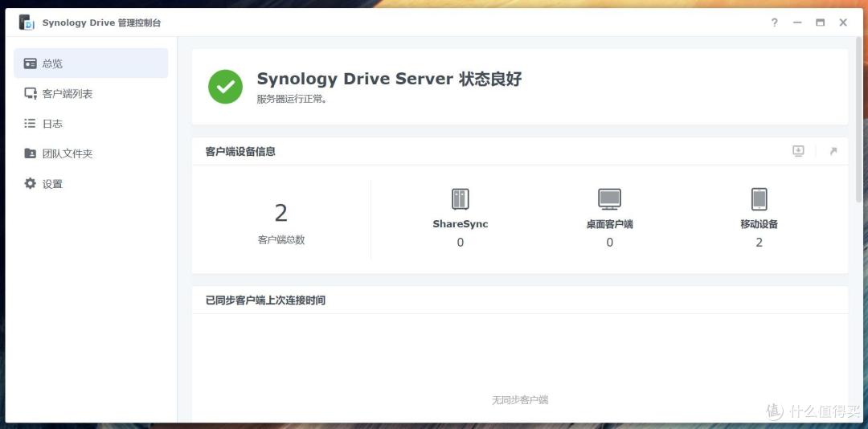Image resolution: width=868 pixels, height=429 pixels.
Task: Click the 已同步客户端上次连接时间 section title
Action: 265,300
